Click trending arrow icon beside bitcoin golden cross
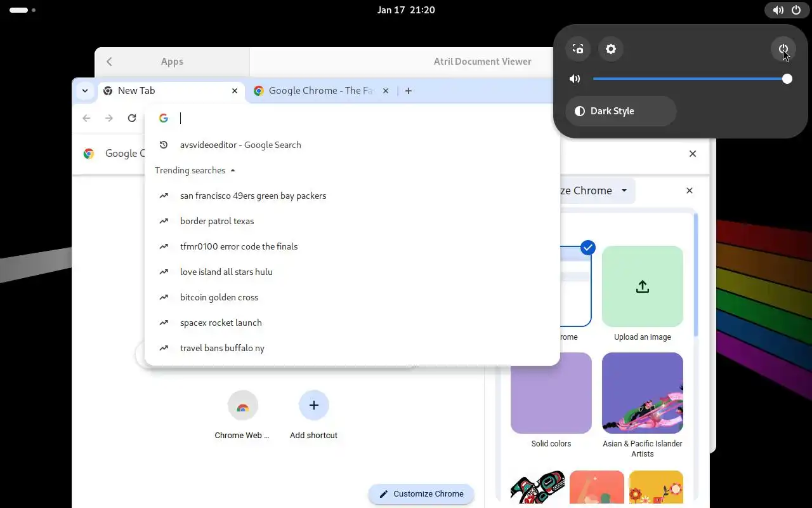 (164, 297)
